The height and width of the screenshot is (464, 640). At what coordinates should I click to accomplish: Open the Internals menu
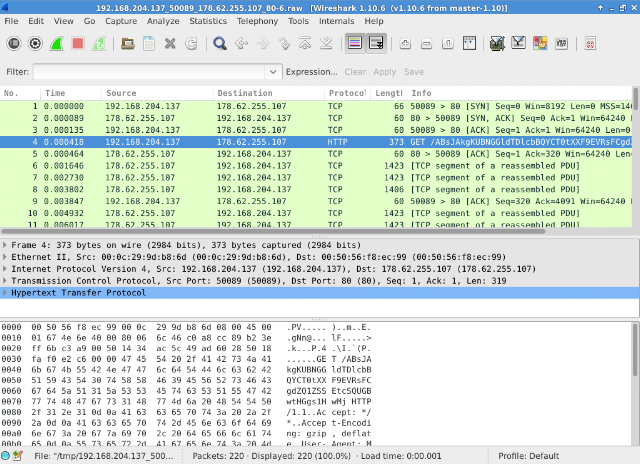click(x=336, y=21)
